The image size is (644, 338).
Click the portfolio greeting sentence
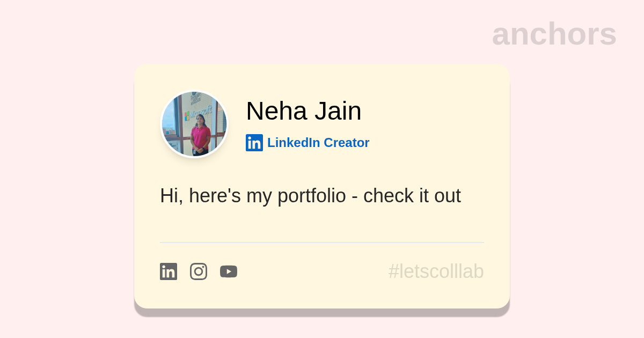point(310,196)
